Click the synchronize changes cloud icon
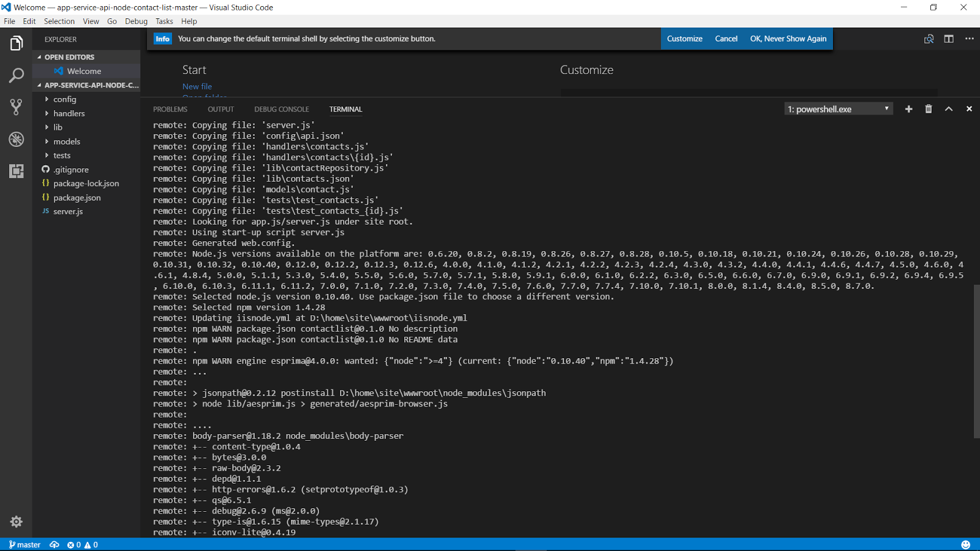This screenshot has width=980, height=551. pyautogui.click(x=55, y=544)
